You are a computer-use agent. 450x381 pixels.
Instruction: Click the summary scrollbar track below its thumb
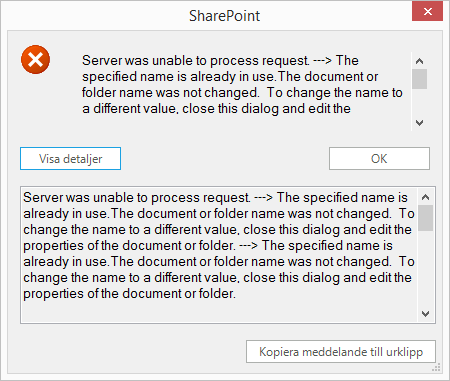419,102
